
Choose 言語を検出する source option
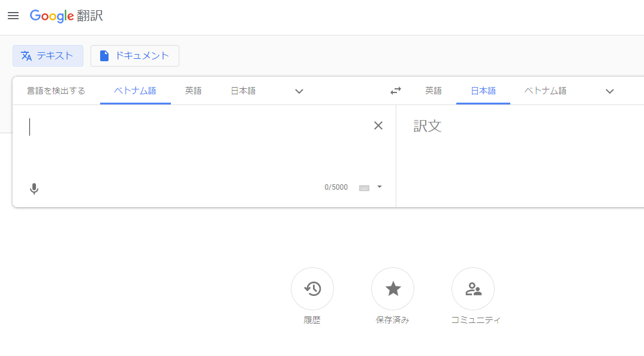point(56,91)
